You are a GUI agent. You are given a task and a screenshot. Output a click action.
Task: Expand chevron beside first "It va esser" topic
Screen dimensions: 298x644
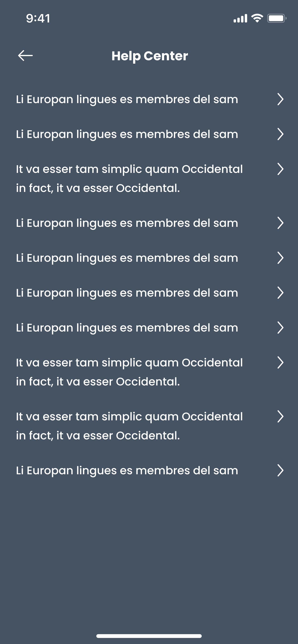pos(280,169)
